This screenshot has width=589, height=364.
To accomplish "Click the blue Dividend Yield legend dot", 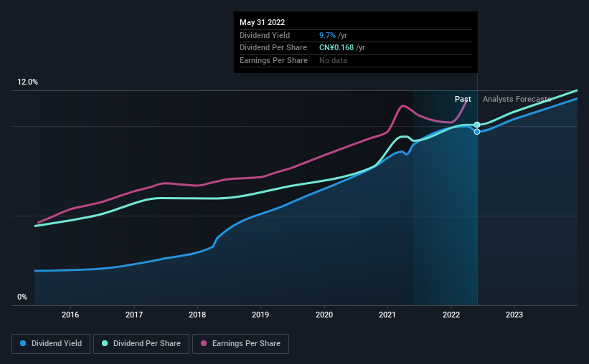I will click(x=23, y=343).
